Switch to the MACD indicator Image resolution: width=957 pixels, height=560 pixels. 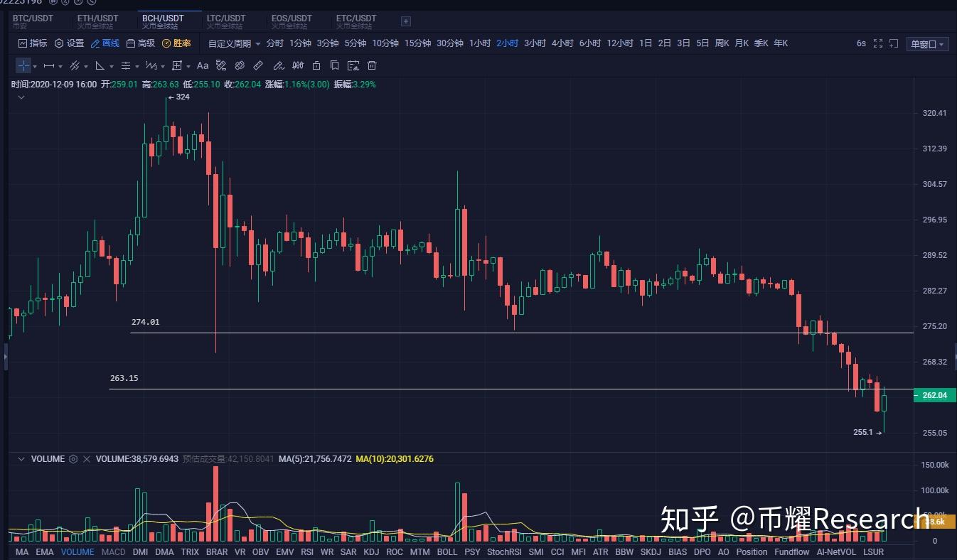tap(113, 551)
